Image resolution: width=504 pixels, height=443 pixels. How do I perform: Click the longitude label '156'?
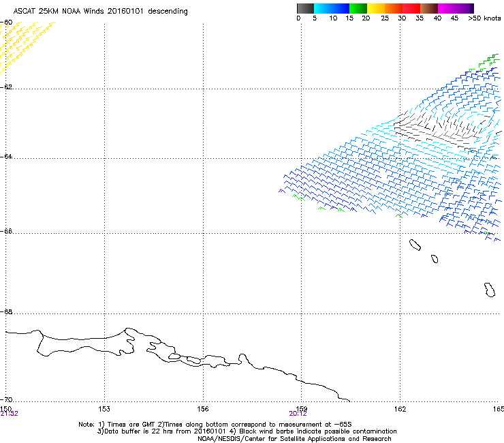(203, 409)
